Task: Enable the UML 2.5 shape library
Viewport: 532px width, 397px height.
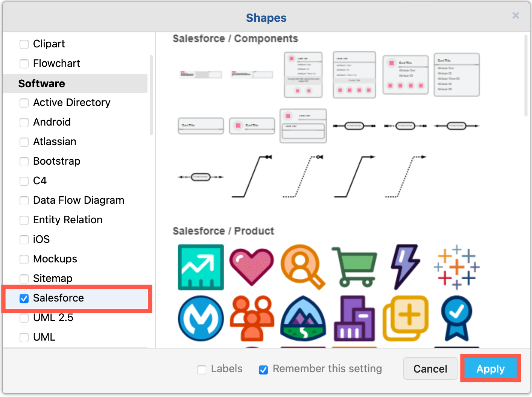Action: 24,318
